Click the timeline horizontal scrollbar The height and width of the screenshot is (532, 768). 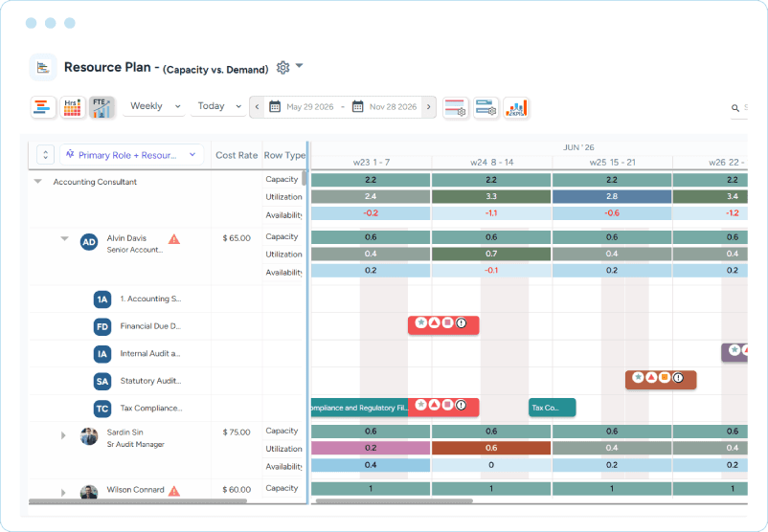pyautogui.click(x=395, y=500)
